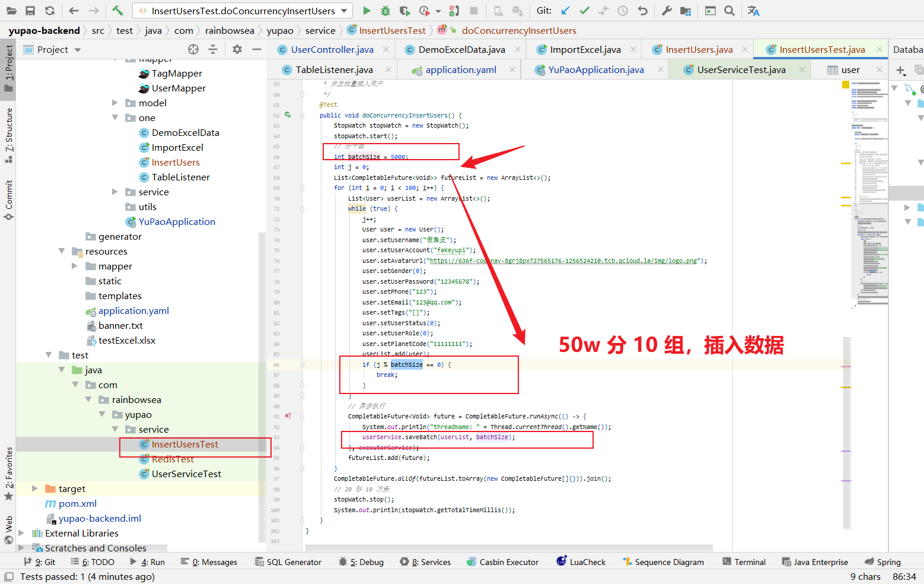Click the Open folder icon in toolbar

click(11, 11)
